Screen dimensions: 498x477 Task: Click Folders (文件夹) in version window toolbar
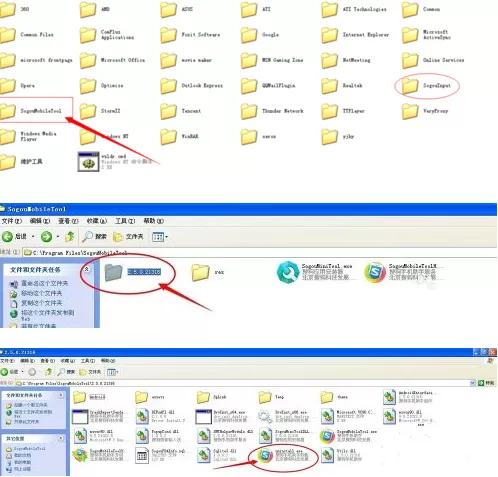pos(90,372)
